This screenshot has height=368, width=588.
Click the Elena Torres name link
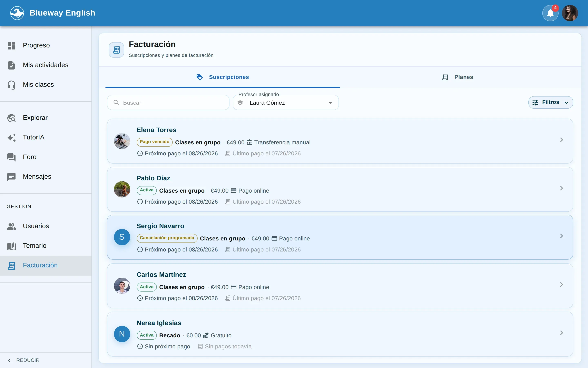pyautogui.click(x=156, y=130)
